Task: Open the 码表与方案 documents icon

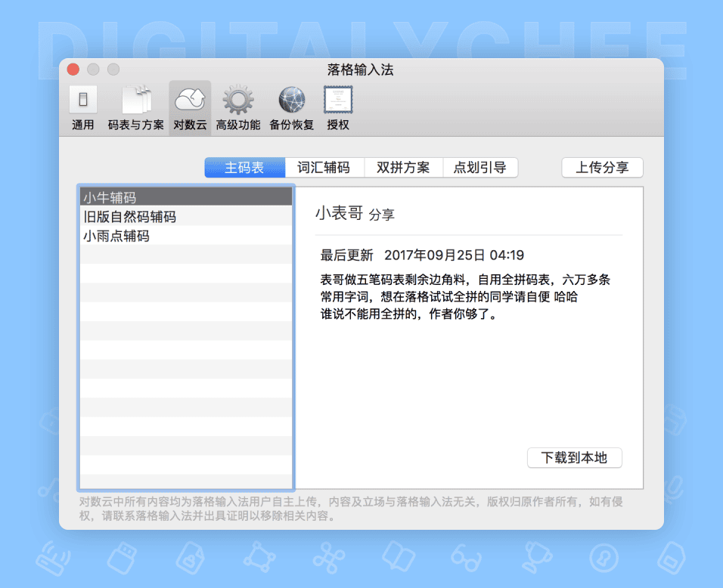Action: 136,108
